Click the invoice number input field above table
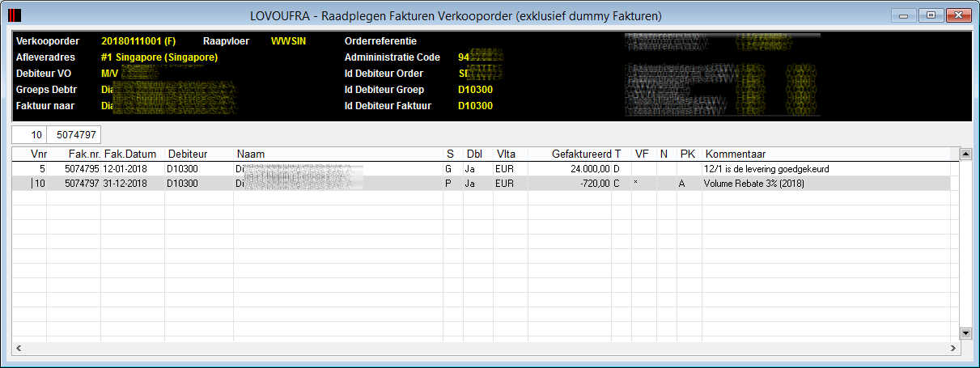The width and height of the screenshot is (980, 368). click(x=74, y=135)
